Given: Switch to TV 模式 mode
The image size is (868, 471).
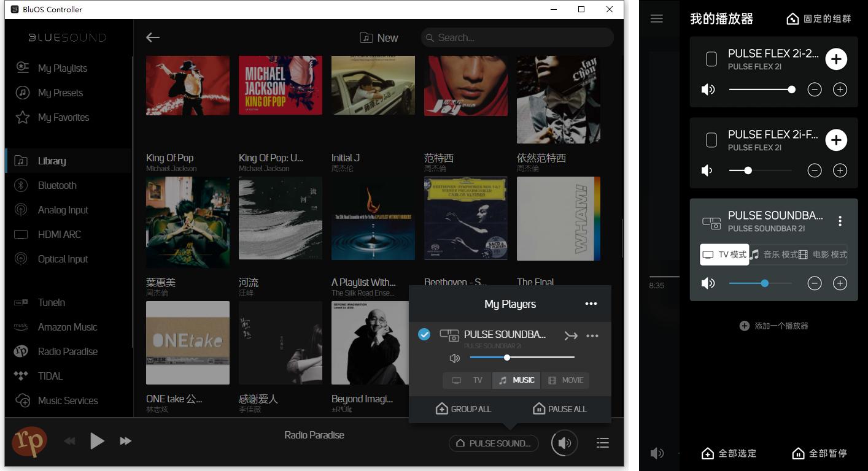Looking at the screenshot, I should [724, 255].
